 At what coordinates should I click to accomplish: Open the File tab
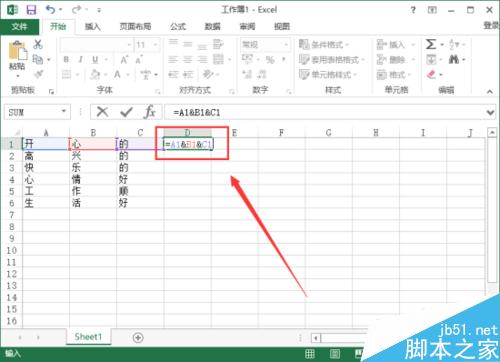click(19, 27)
